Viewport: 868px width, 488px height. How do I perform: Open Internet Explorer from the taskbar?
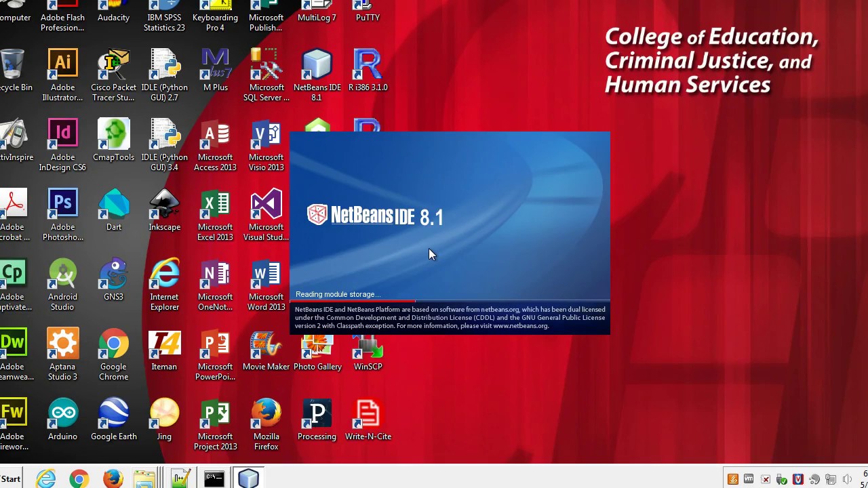(x=45, y=479)
